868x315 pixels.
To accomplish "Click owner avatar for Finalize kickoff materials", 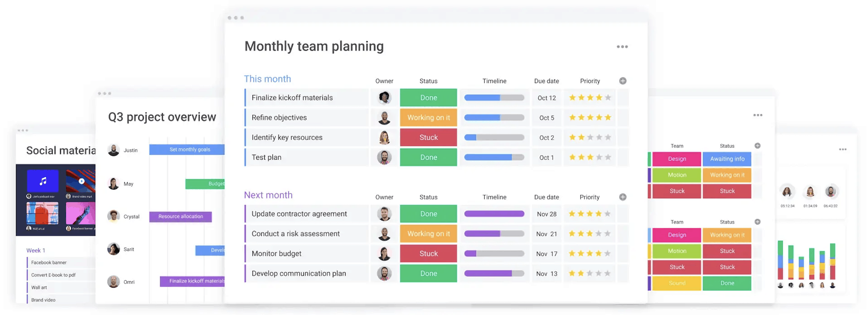I will (384, 97).
